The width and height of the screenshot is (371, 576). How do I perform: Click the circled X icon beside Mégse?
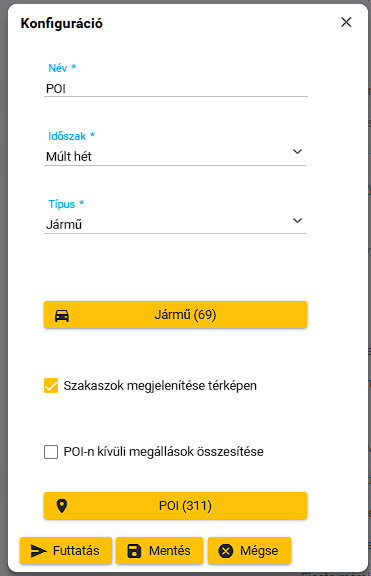point(226,551)
